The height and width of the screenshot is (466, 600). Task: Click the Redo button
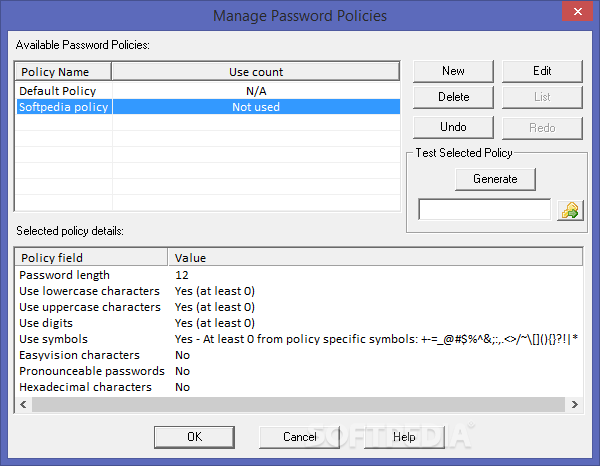click(542, 127)
